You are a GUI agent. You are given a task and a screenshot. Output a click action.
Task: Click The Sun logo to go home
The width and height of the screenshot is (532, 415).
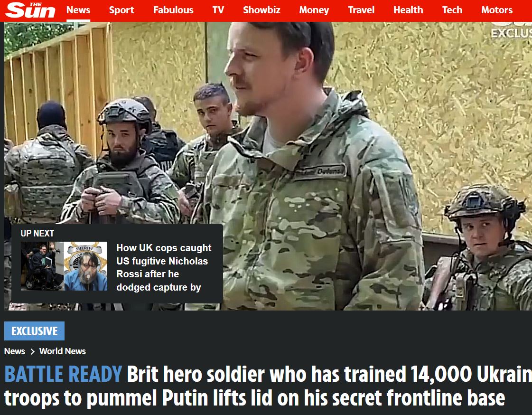(30, 10)
